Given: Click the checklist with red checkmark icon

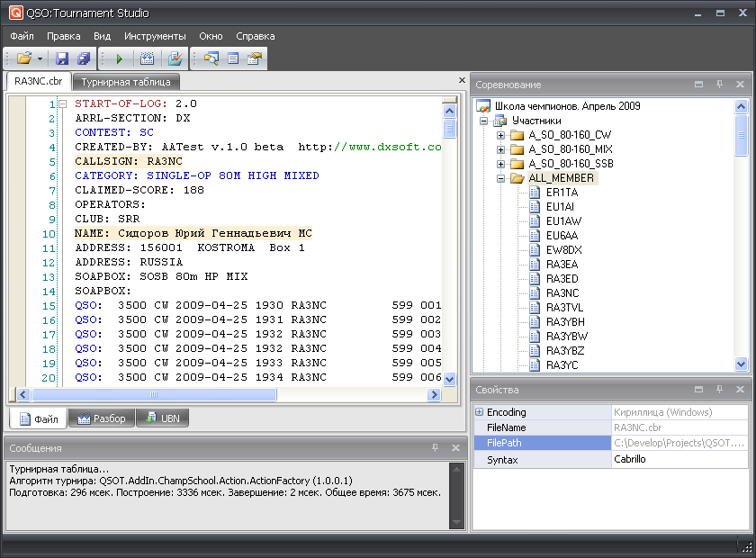Looking at the screenshot, I should (x=176, y=58).
